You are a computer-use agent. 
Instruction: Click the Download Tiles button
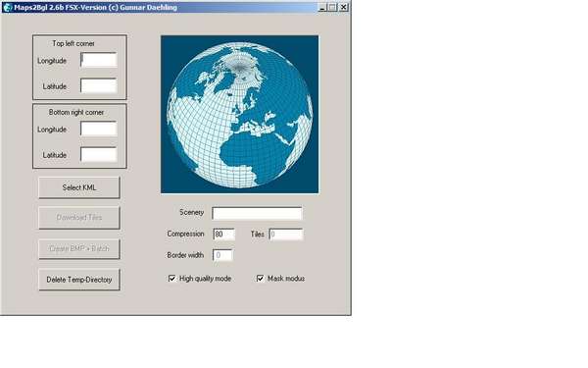tap(79, 218)
